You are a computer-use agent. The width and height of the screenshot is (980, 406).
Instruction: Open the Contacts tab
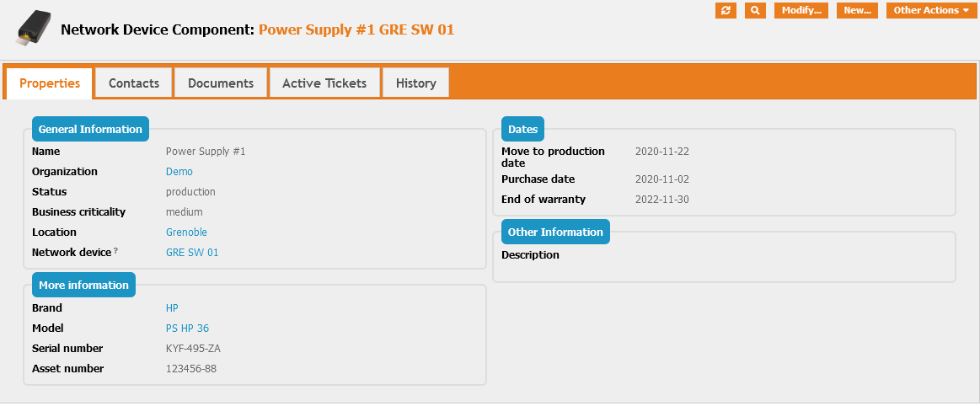tap(134, 83)
